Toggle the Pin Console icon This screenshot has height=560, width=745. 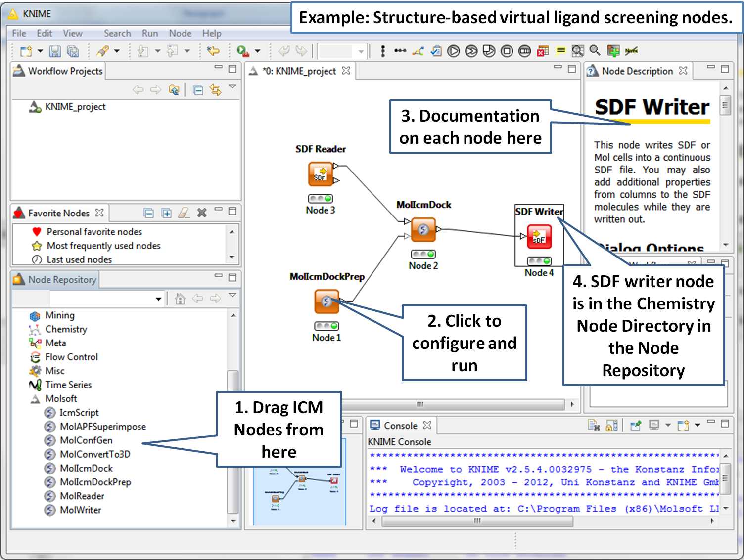point(635,425)
